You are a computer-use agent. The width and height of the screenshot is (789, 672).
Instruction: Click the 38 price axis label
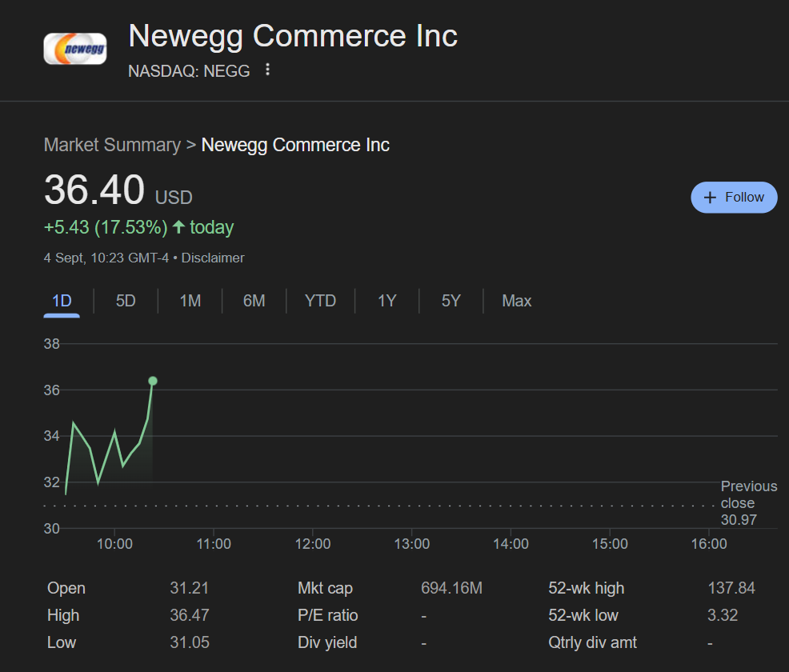pyautogui.click(x=51, y=344)
